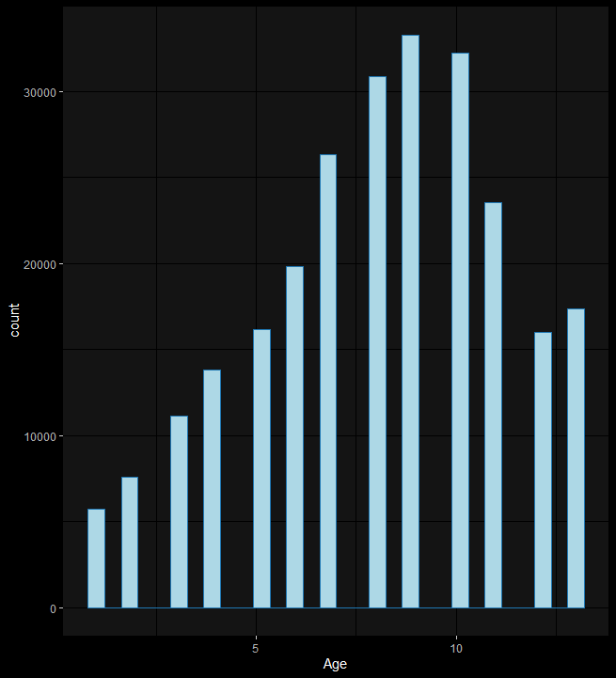
Task: Click the tallest bar at Age 9
Action: (410, 322)
